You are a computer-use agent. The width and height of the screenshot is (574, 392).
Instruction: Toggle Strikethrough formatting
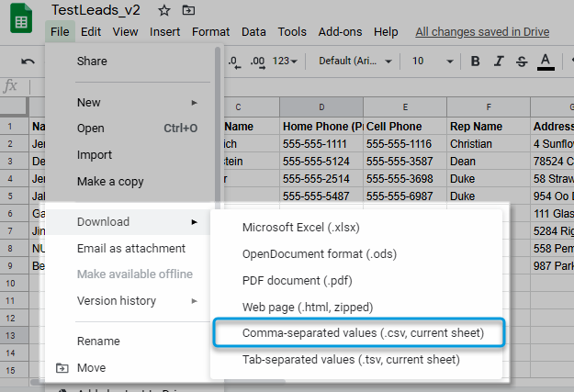coord(522,62)
